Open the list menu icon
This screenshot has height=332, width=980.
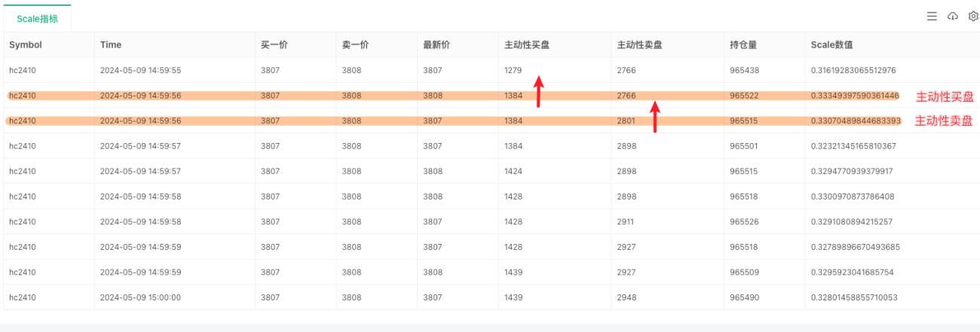(x=932, y=16)
